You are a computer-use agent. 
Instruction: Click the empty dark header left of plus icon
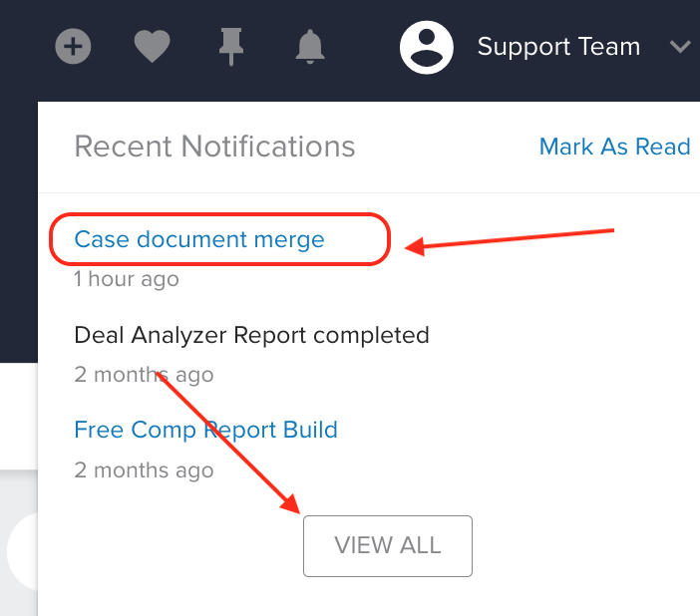[25, 47]
